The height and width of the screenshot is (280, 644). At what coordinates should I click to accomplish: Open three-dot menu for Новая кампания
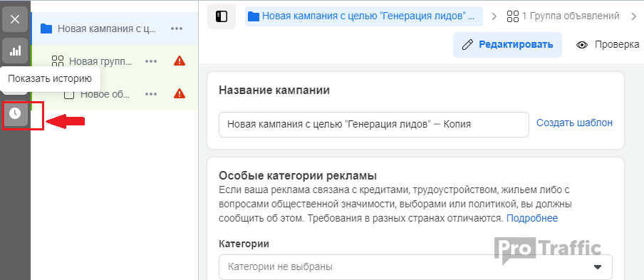[177, 28]
